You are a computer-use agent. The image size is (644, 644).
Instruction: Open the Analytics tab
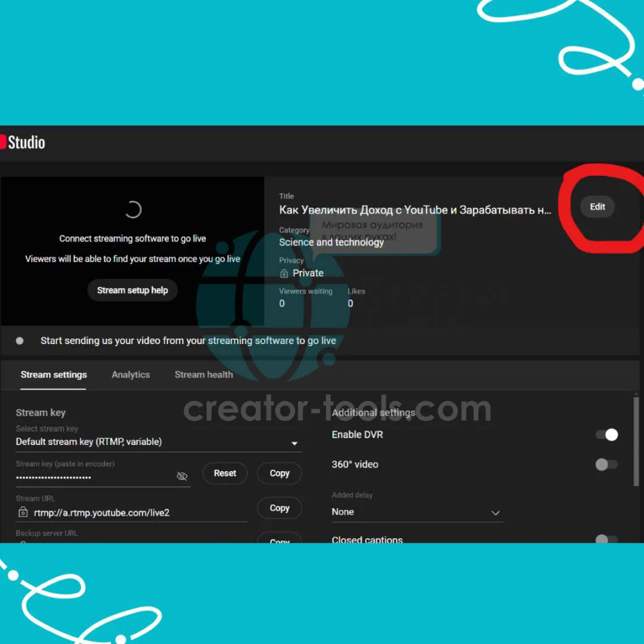[x=131, y=374]
